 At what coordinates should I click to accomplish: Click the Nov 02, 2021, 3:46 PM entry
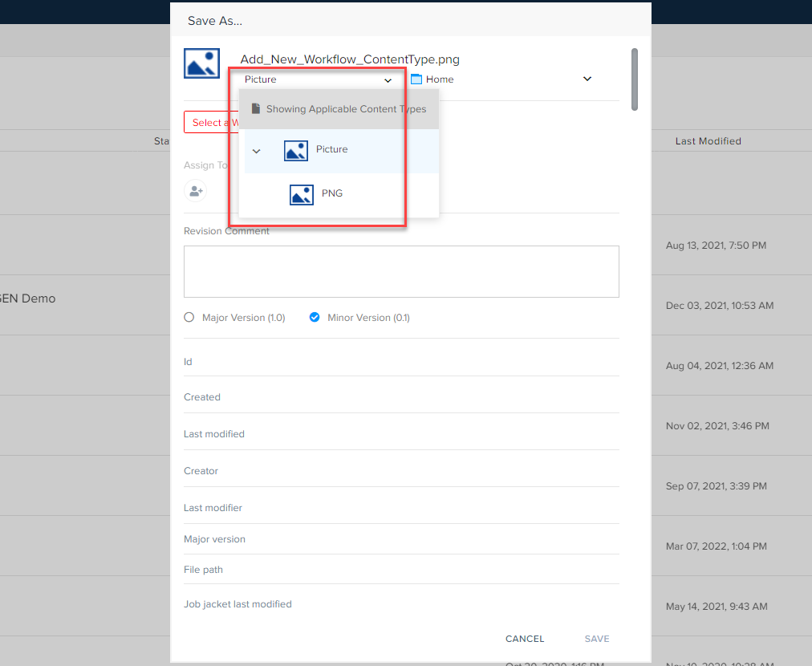tap(717, 426)
